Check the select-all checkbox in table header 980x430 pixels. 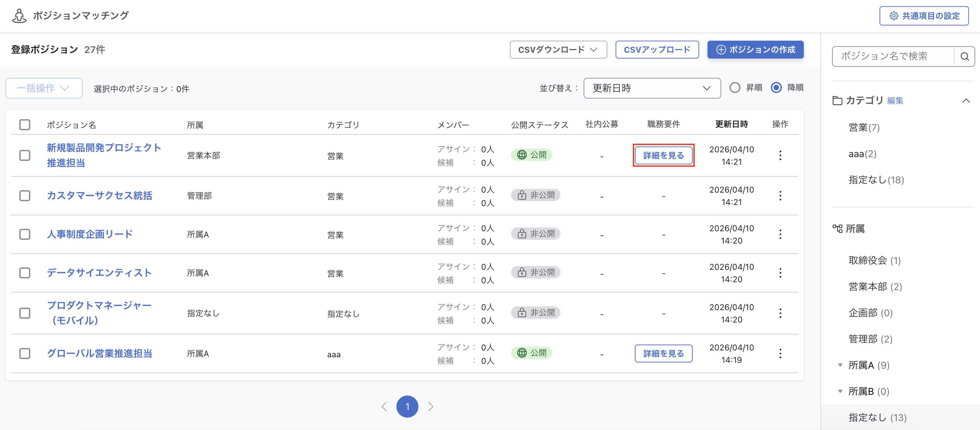click(25, 124)
